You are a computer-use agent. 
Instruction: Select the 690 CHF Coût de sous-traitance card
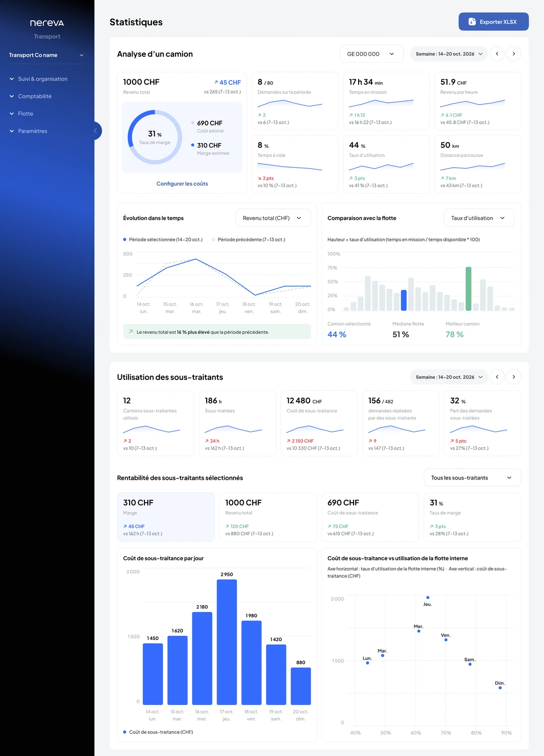(370, 517)
